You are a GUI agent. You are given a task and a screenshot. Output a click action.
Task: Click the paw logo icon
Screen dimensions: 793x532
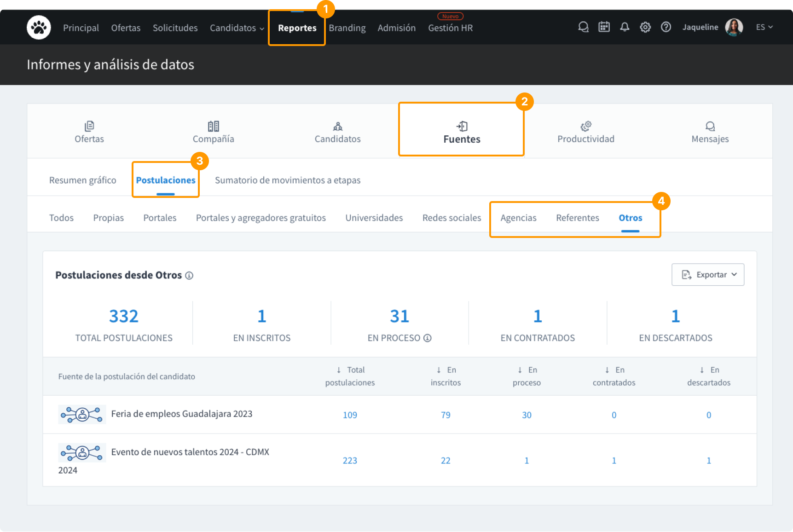pyautogui.click(x=39, y=28)
